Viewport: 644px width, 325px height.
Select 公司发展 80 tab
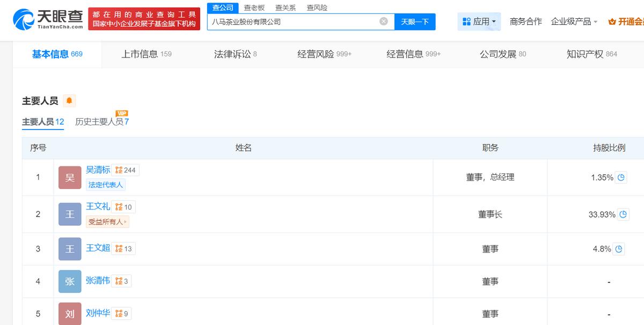tap(503, 54)
